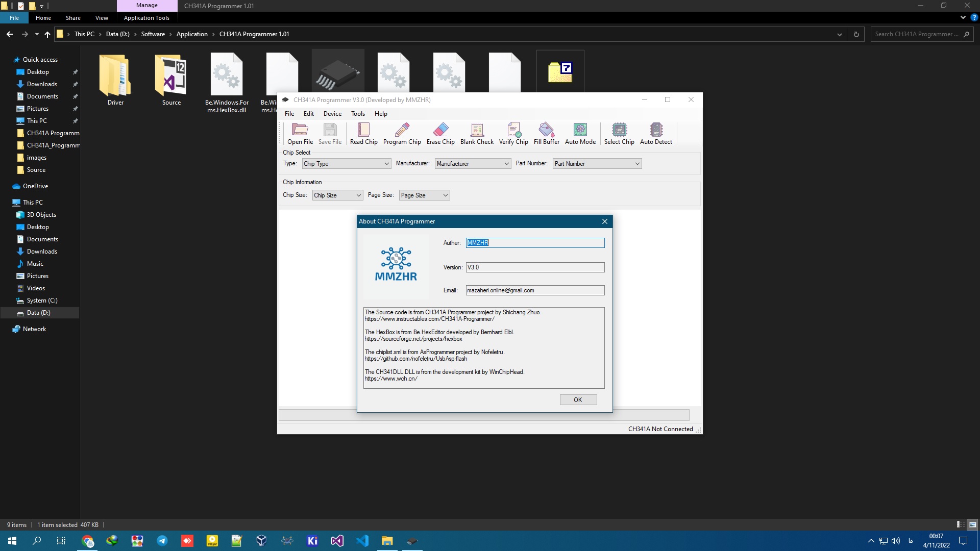Screen dimensions: 980x551
Task: Select the Source solution folder icon
Action: (x=171, y=80)
